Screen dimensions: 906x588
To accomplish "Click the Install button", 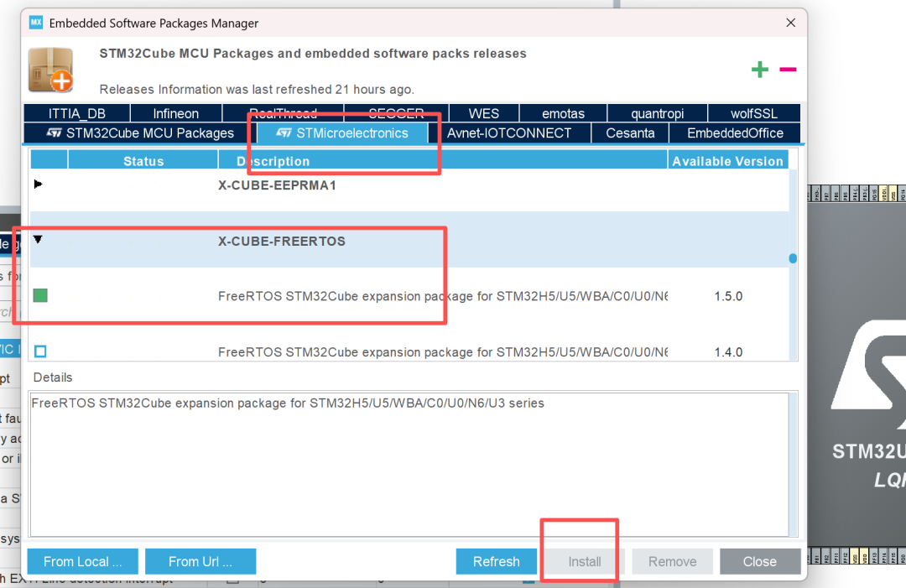I will 584,561.
